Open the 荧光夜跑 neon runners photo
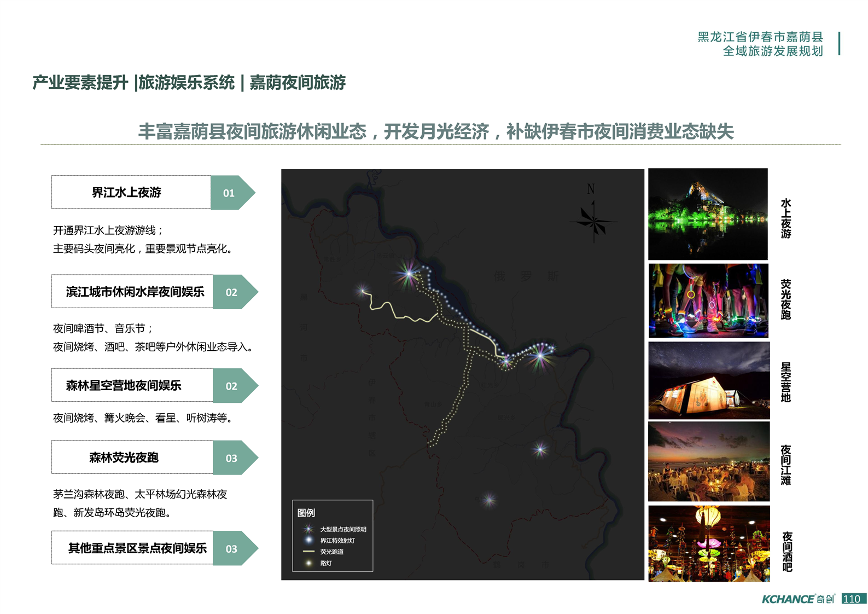Image resolution: width=868 pixels, height=614 pixels. click(x=708, y=300)
